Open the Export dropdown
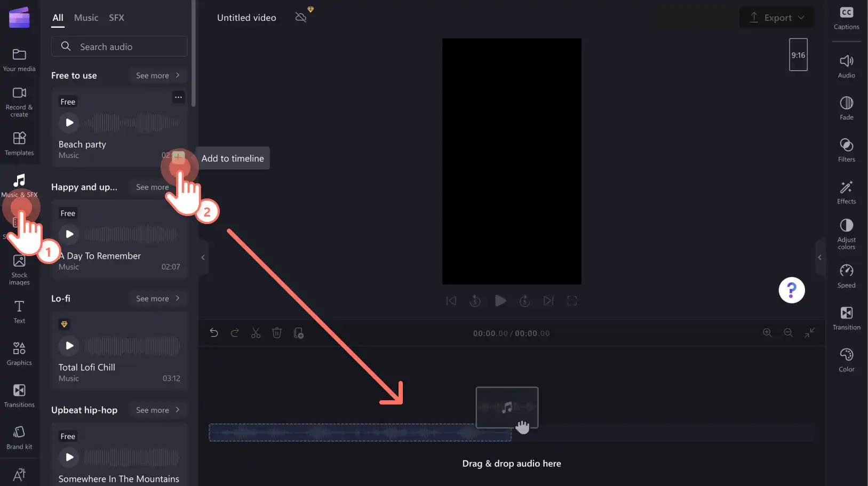This screenshot has height=486, width=868. coord(777,18)
